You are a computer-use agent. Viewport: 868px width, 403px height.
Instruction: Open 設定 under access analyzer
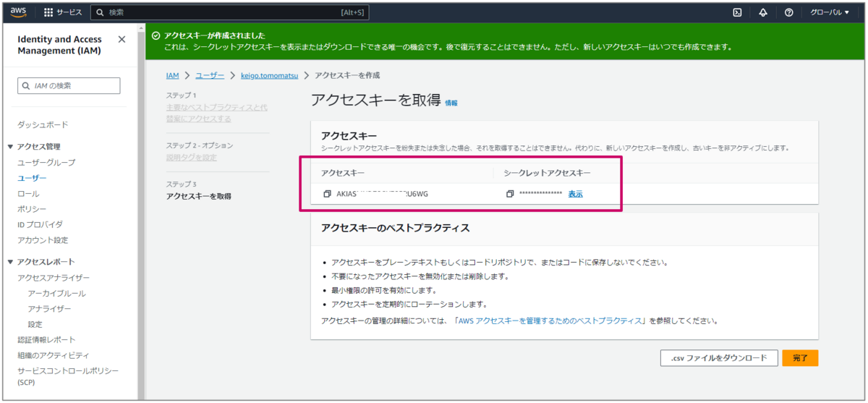pos(35,324)
